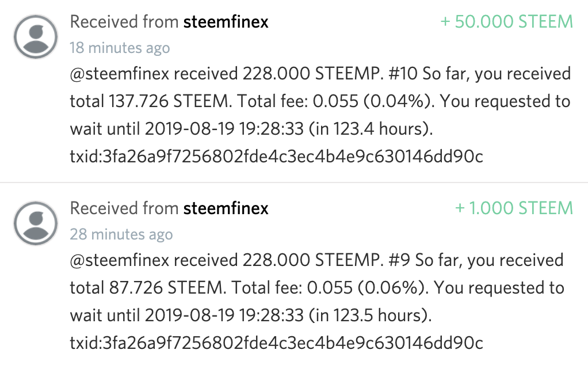This screenshot has width=588, height=365.
Task: Click the @steemfinex mention in the #10 memo
Action: coord(120,74)
